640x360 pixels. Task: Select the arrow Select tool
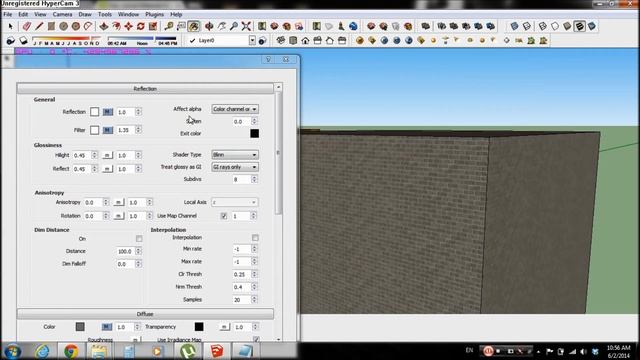pos(11,27)
